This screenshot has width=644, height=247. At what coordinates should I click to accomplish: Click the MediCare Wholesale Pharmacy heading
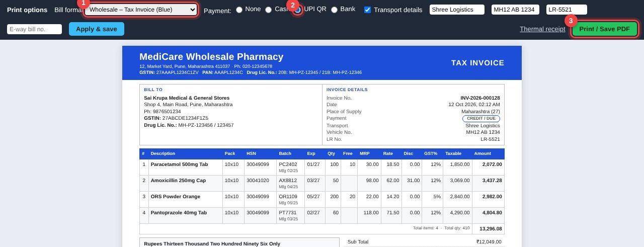[211, 57]
